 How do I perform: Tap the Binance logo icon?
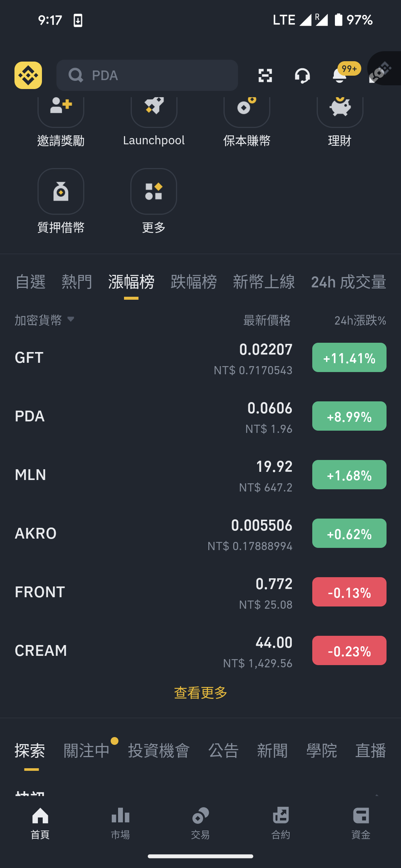[28, 75]
